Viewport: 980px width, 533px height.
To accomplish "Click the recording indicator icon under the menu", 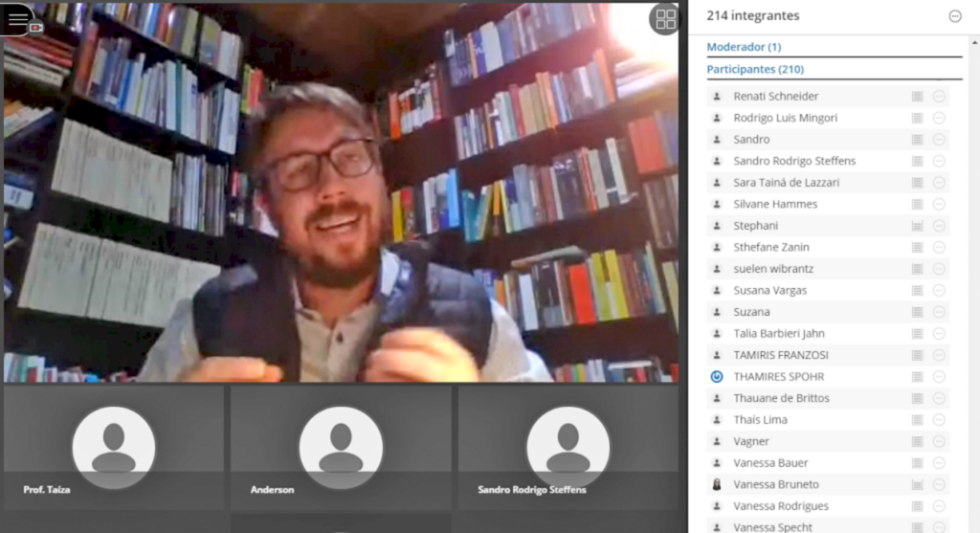I will pyautogui.click(x=36, y=28).
